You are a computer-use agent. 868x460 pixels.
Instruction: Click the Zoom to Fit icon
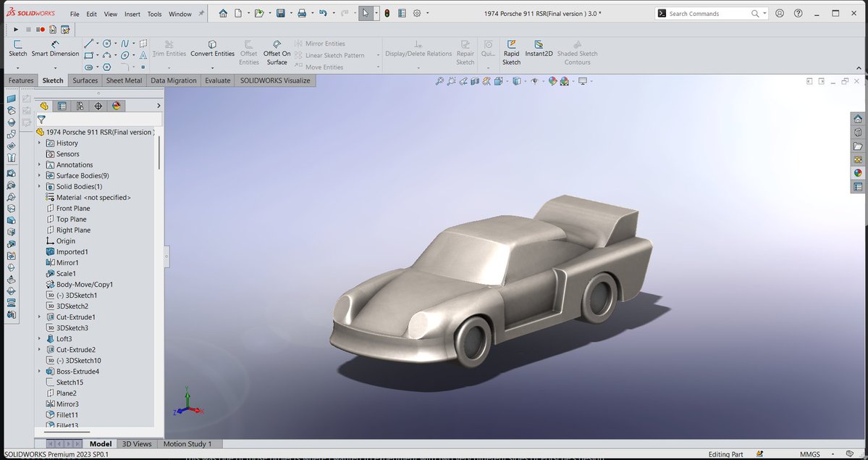click(439, 81)
